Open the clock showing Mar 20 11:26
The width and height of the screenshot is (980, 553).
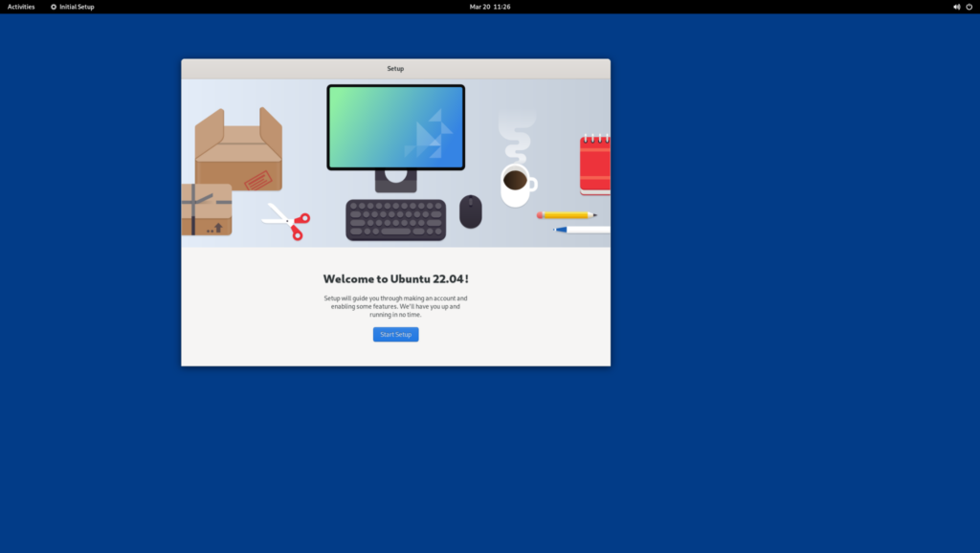490,7
